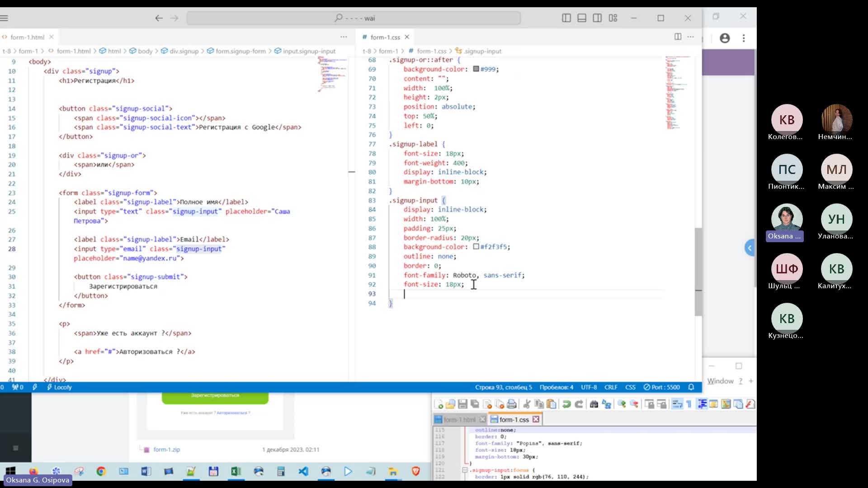Open the VS Code hamburger menu

(5, 18)
